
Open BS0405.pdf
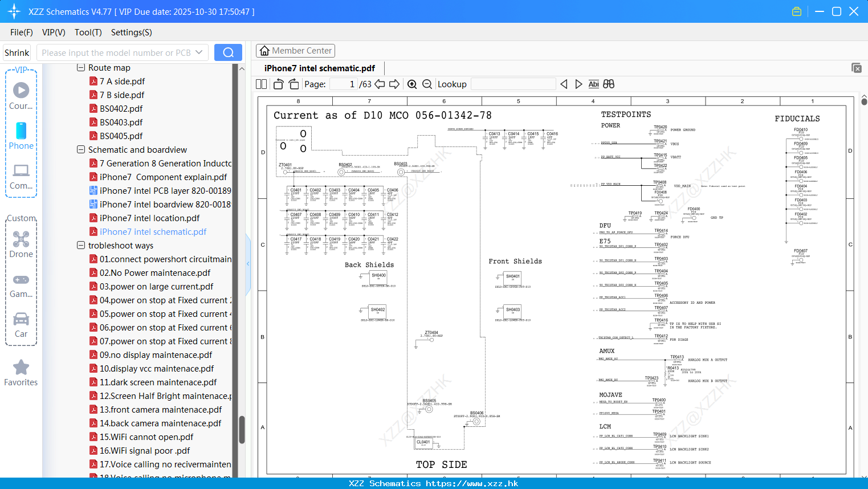116,136
